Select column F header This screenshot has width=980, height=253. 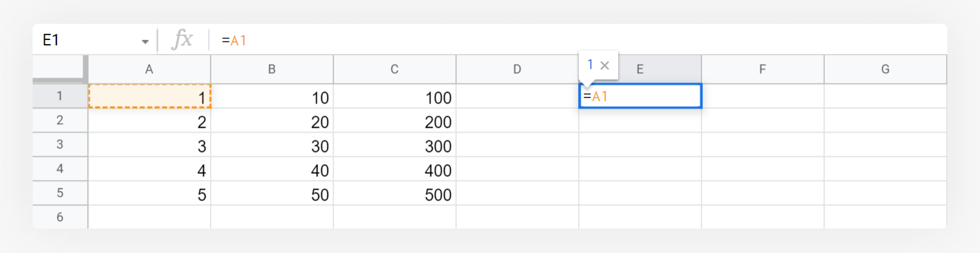[x=762, y=69]
